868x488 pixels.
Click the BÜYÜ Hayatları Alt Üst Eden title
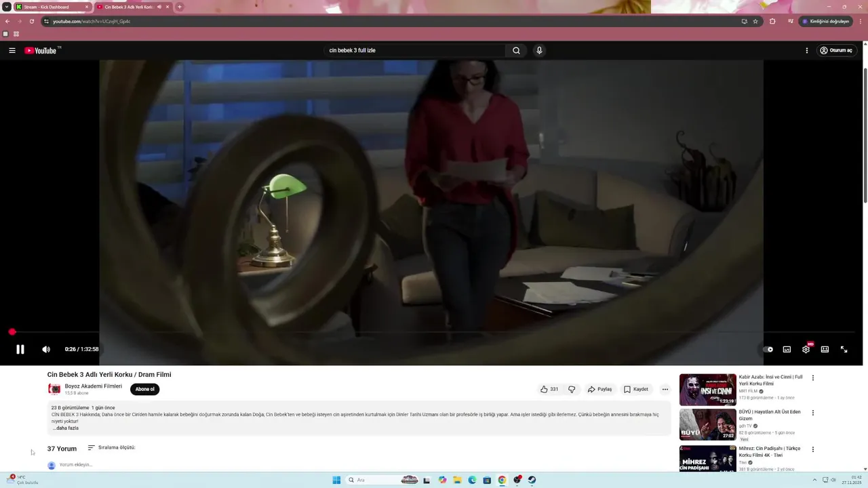pos(770,415)
